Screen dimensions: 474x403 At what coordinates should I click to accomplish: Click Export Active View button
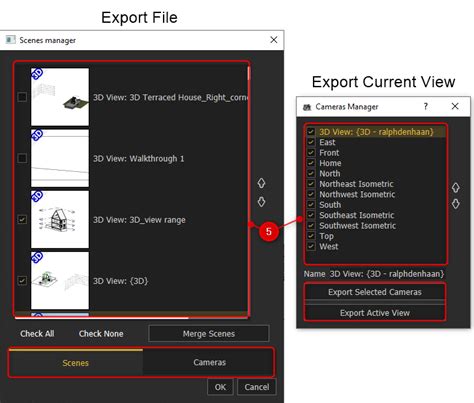[375, 313]
